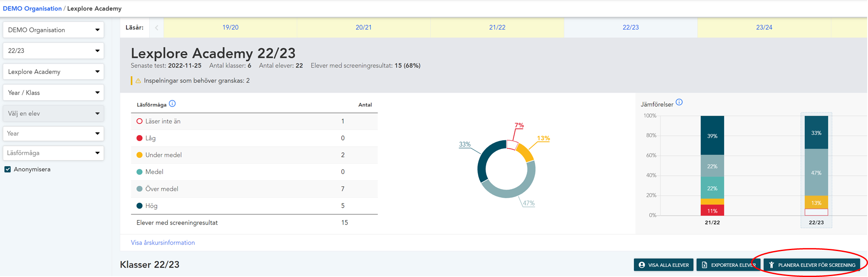Viewport: 868px width, 277px height.
Task: Click the total 15 in the table's bottom row
Action: pyautogui.click(x=345, y=222)
